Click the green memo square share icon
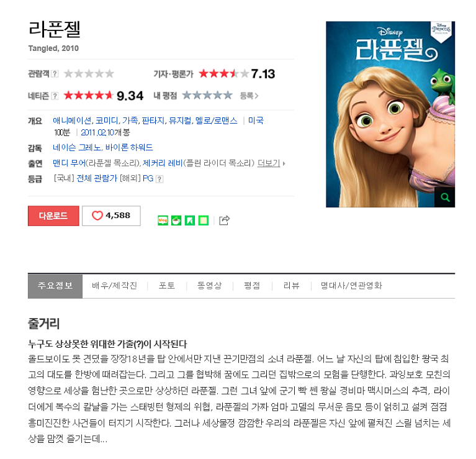Image resolution: width=476 pixels, height=459 pixels. tap(204, 220)
